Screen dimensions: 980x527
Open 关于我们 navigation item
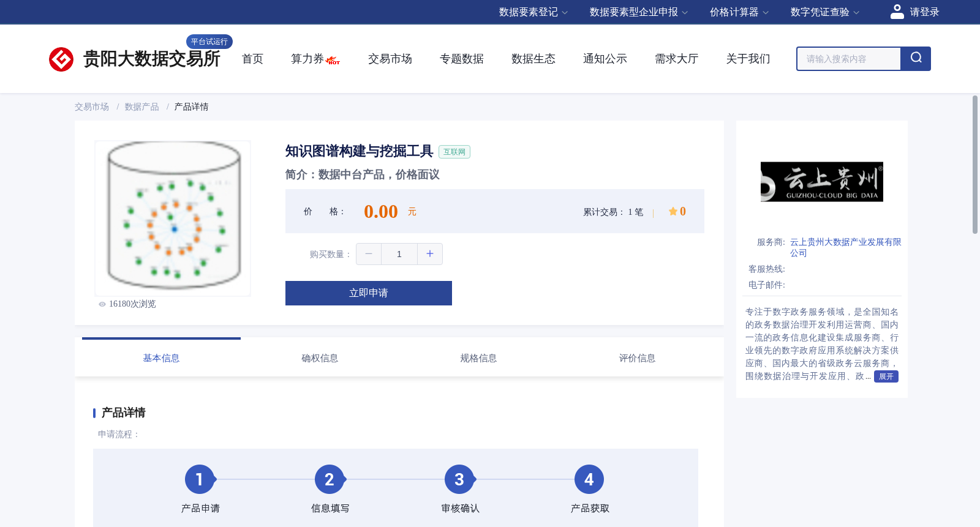(748, 59)
